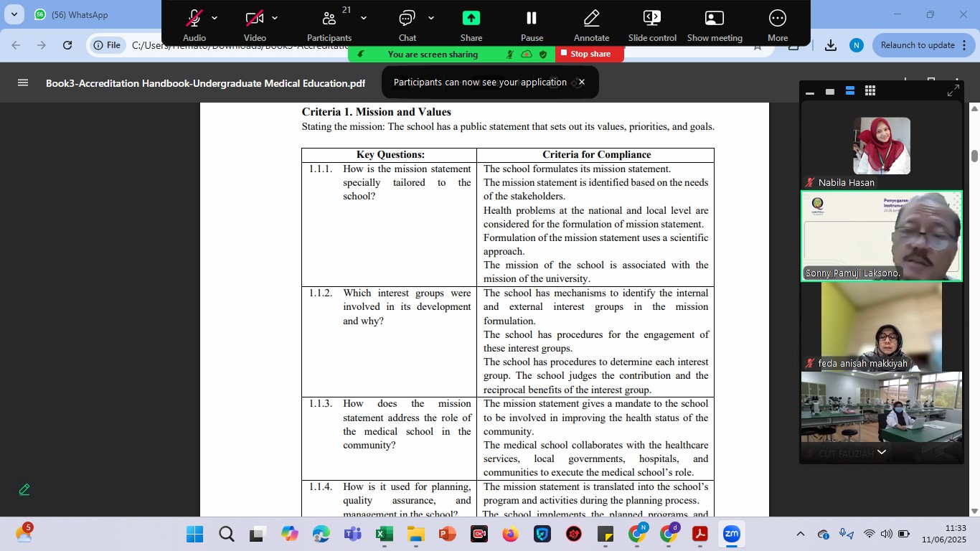Open Chrome downloads icon
The image size is (980, 551).
(x=831, y=45)
